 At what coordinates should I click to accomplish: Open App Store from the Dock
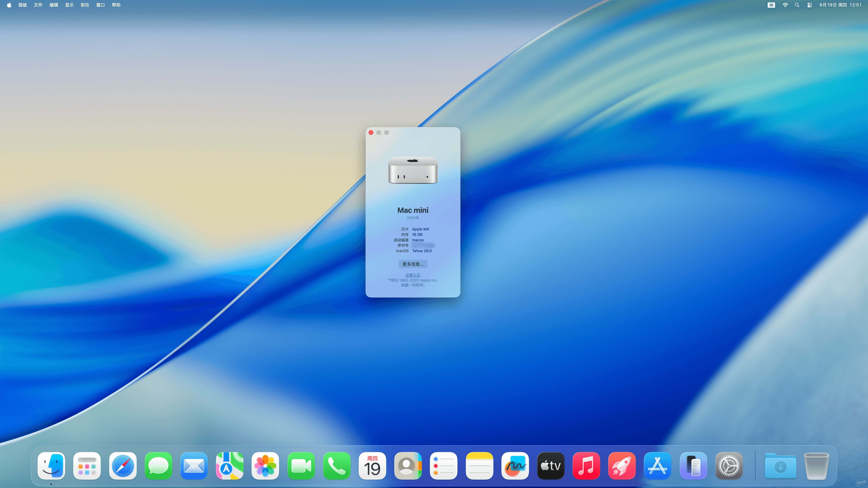(x=658, y=466)
